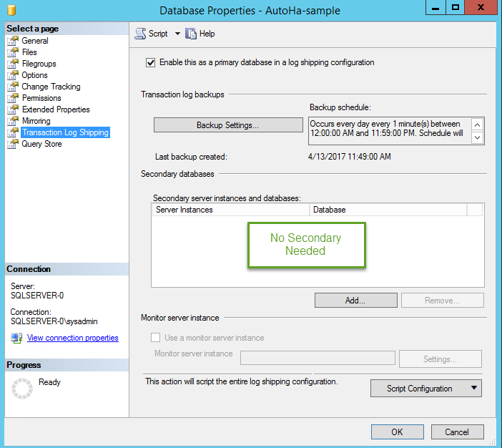This screenshot has height=448, width=502.
Task: Click the Query Store page icon
Action: pos(13,144)
